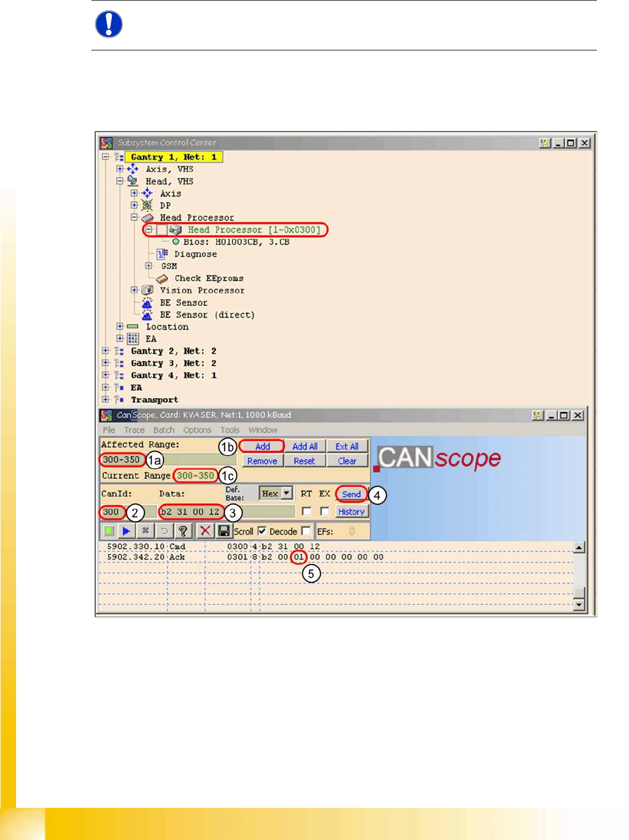The width and height of the screenshot is (629, 840).
Task: Collapse the Gantry 1, Net: 1 node
Action: (x=105, y=157)
